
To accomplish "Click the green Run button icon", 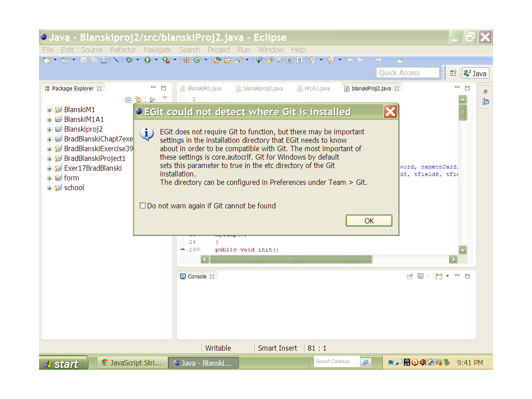I will 148,60.
